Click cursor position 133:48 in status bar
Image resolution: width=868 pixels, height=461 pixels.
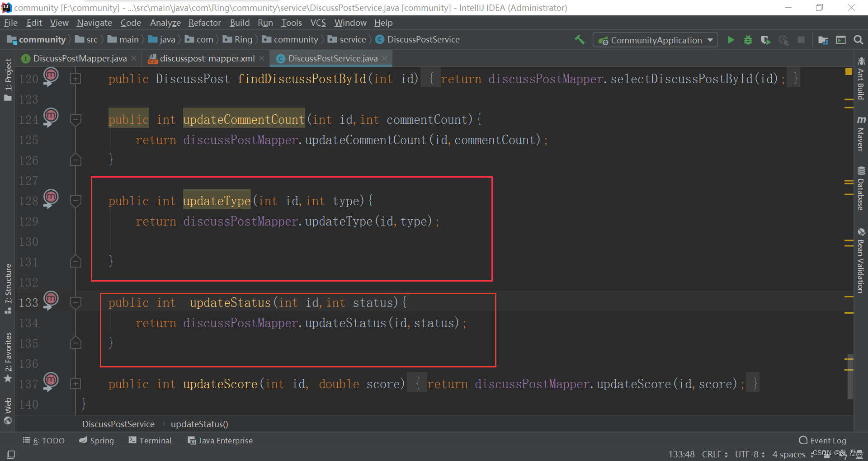point(681,454)
